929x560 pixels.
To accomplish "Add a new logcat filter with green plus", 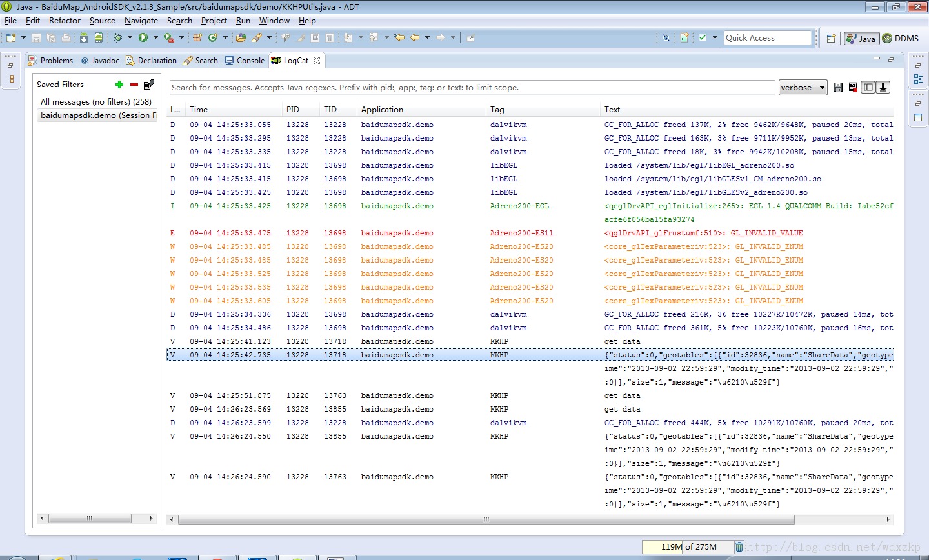I will (119, 85).
